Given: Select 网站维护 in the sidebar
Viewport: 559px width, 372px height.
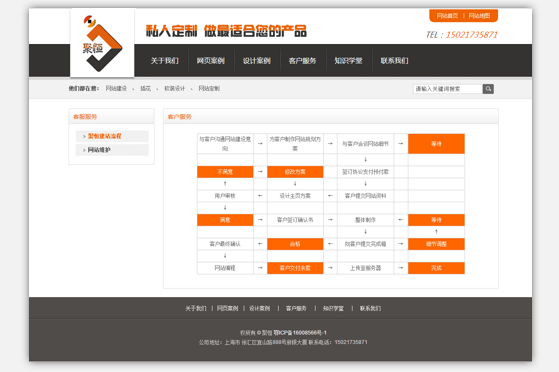Looking at the screenshot, I should [x=112, y=150].
